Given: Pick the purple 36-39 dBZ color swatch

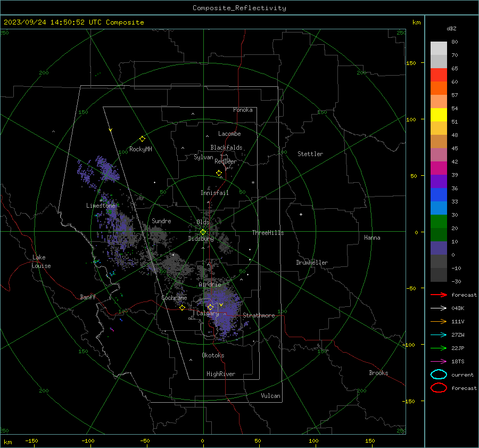Looking at the screenshot, I should (439, 181).
